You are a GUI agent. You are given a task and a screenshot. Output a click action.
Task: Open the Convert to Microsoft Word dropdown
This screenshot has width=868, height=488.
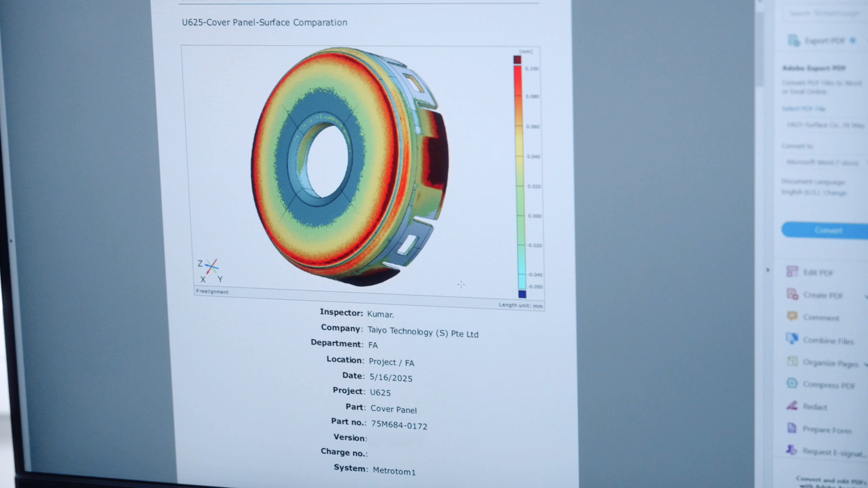click(823, 162)
